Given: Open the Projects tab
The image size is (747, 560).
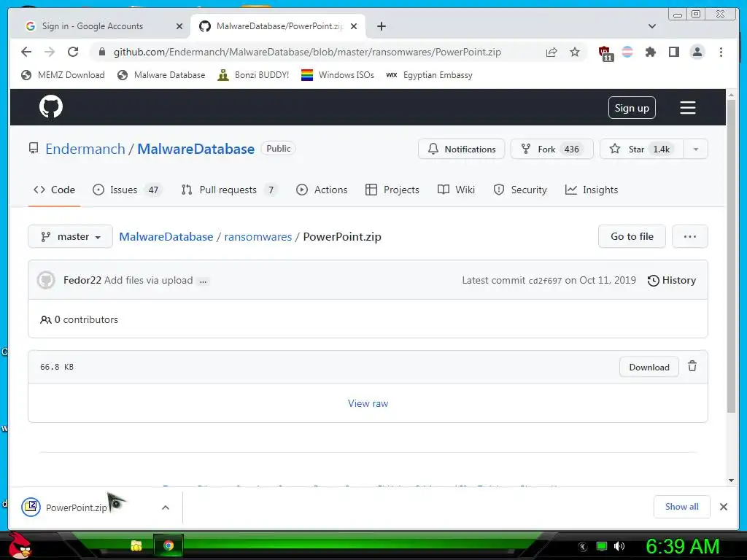Looking at the screenshot, I should (x=392, y=190).
